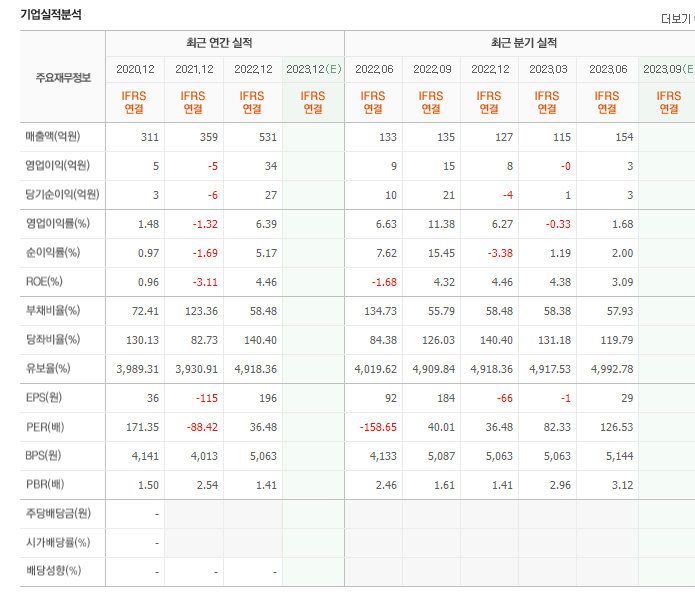This screenshot has height=595, width=695.
Task: Select the 2023.06 revenue value 154
Action: coord(624,137)
